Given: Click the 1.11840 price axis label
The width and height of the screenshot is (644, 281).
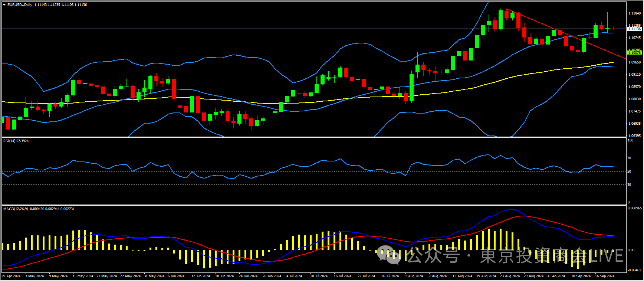Looking at the screenshot, I should pos(634,13).
